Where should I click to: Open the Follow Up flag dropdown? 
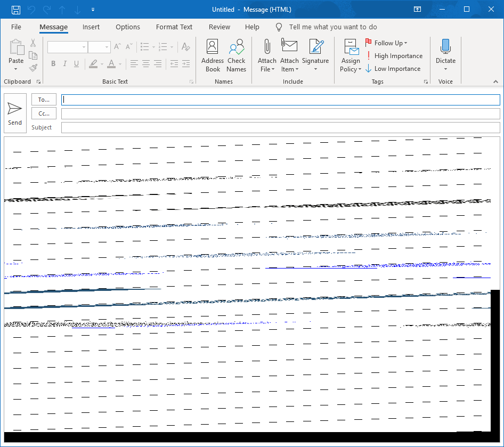[386, 43]
